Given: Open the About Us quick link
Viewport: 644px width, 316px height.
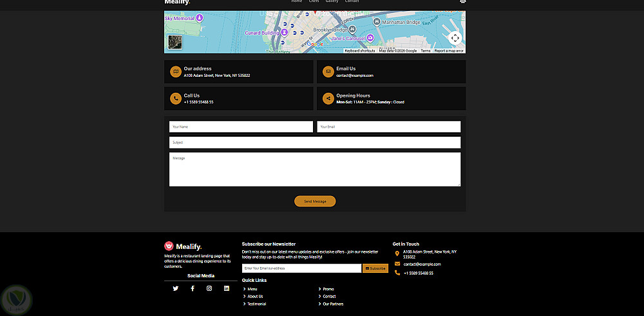Looking at the screenshot, I should 255,296.
